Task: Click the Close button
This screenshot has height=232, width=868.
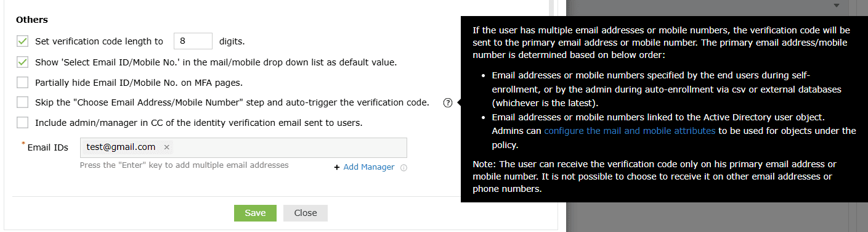Action: (x=306, y=213)
